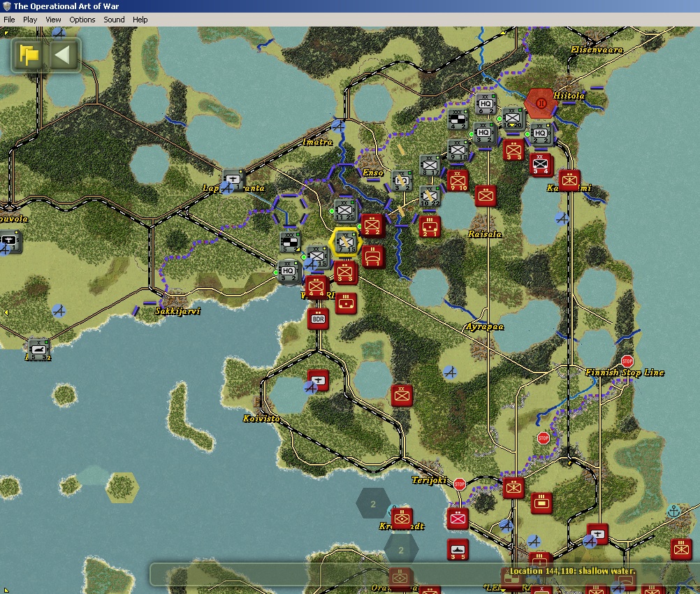Open the File menu
This screenshot has width=700, height=594.
click(9, 20)
